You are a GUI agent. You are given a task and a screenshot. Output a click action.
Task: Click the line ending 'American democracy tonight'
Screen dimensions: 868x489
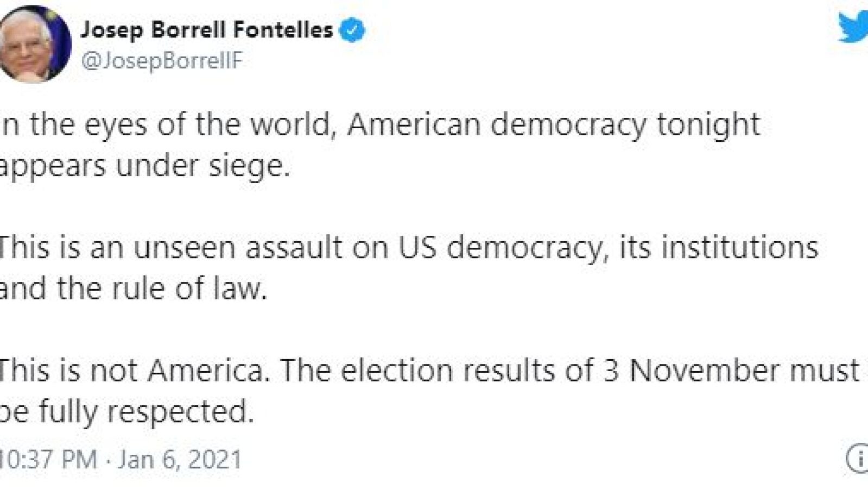click(x=380, y=125)
